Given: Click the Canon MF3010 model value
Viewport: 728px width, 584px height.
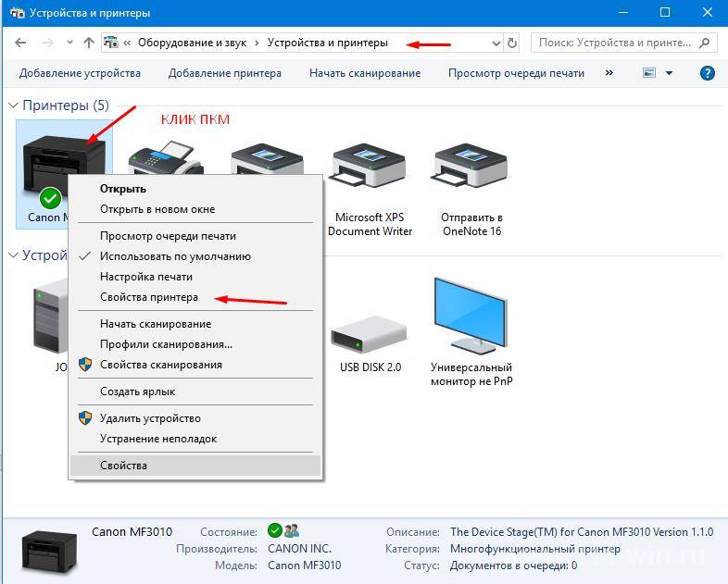Looking at the screenshot, I should click(x=304, y=565).
